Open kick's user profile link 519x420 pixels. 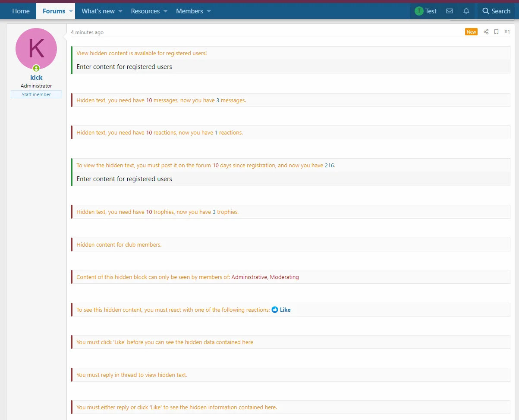(x=36, y=77)
